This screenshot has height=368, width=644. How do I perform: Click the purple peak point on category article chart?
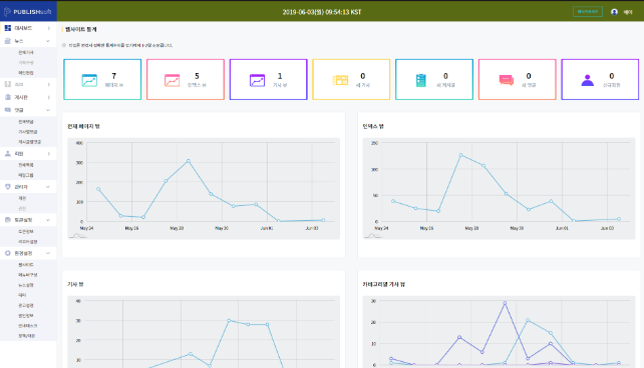tap(505, 303)
